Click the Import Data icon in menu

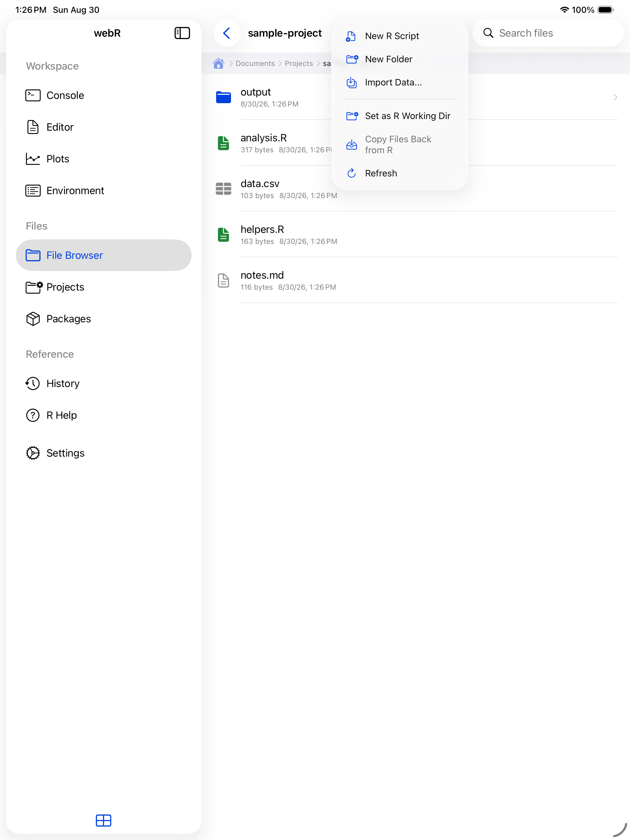pos(352,82)
